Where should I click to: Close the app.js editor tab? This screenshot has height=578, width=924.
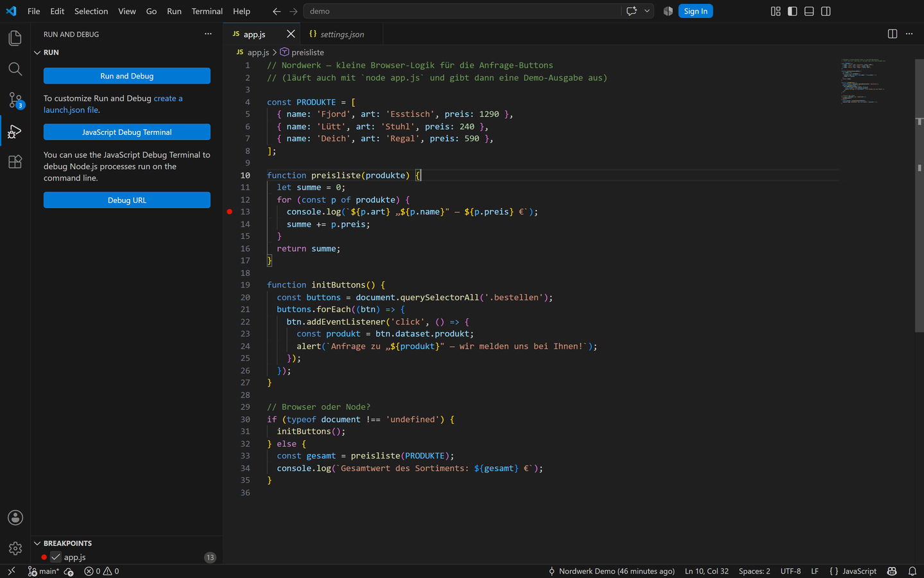tap(291, 34)
